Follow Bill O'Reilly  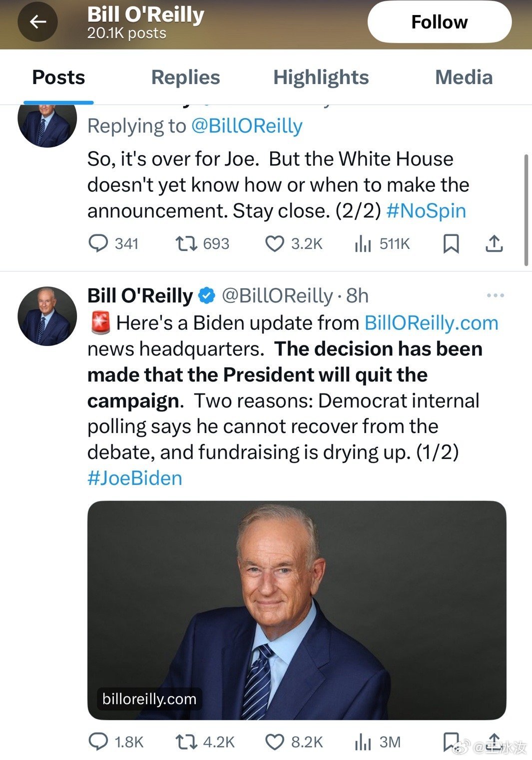coord(440,22)
